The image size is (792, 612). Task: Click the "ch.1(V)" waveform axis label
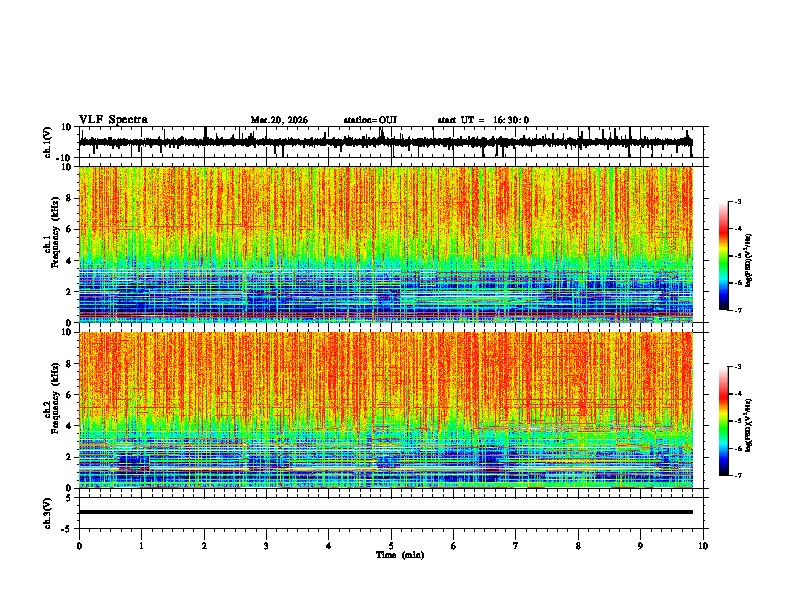coord(48,142)
